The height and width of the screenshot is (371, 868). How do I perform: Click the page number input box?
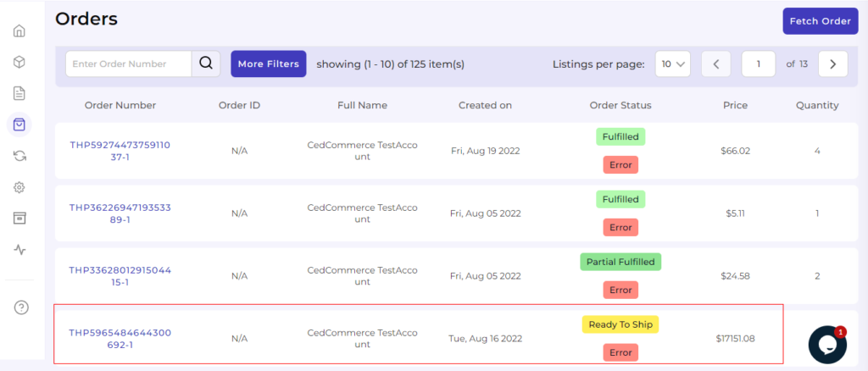(x=759, y=64)
